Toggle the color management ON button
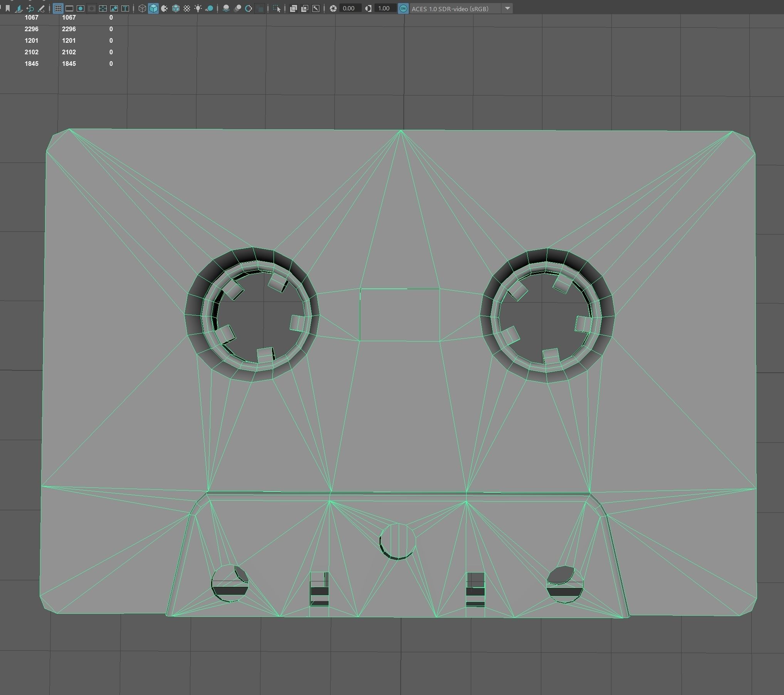Image resolution: width=784 pixels, height=695 pixels. point(403,8)
